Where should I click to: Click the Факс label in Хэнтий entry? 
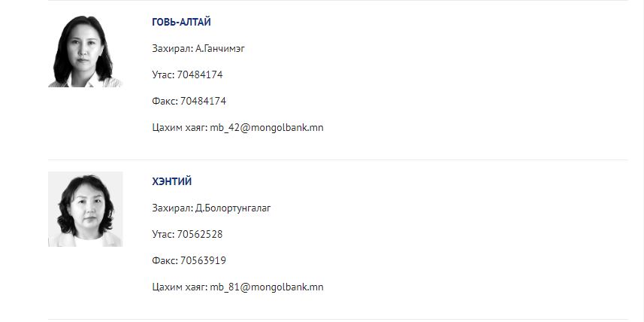(x=165, y=261)
